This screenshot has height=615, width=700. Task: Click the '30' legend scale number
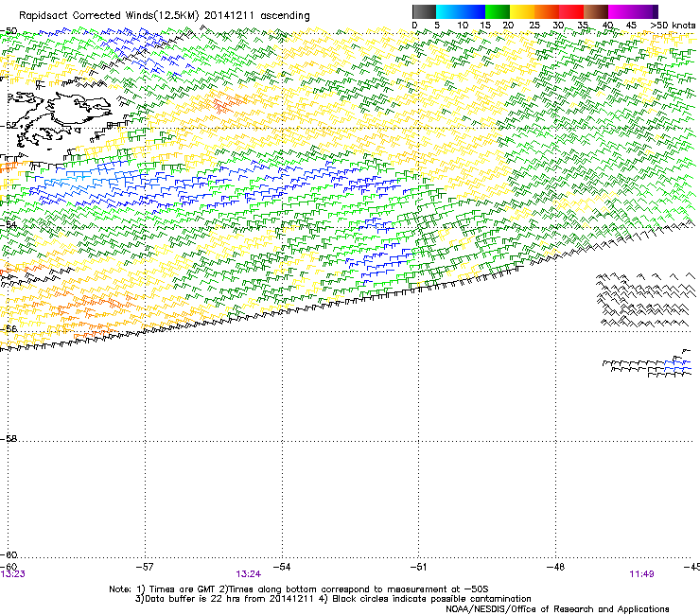point(558,26)
